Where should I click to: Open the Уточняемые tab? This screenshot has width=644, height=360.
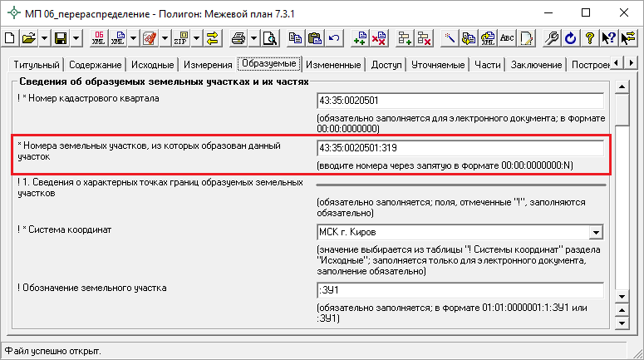coord(438,65)
